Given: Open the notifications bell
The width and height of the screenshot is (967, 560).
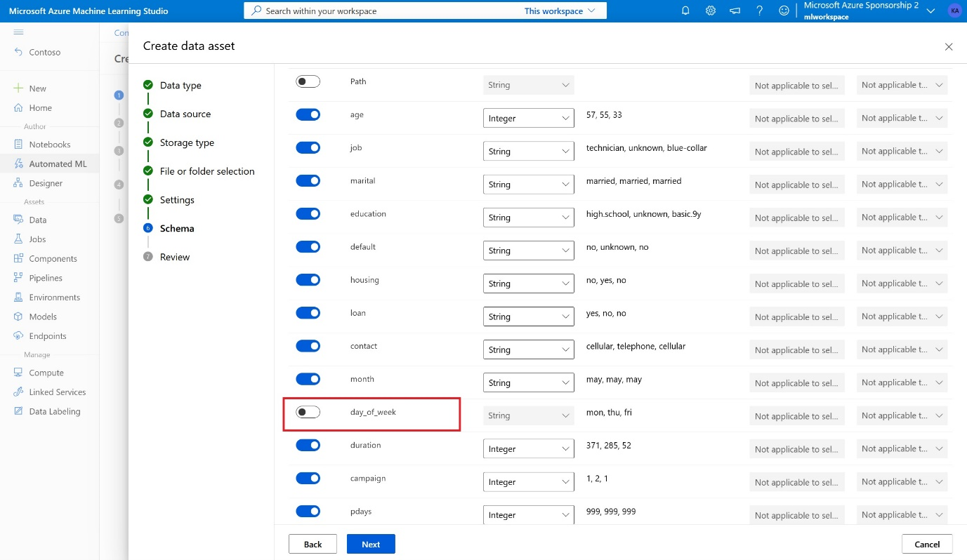Looking at the screenshot, I should 685,11.
